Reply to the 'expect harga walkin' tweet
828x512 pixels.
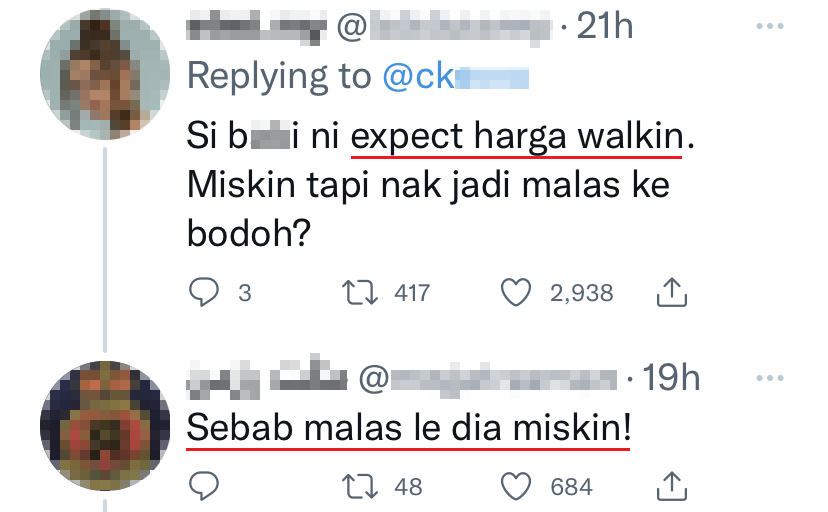[x=204, y=292]
